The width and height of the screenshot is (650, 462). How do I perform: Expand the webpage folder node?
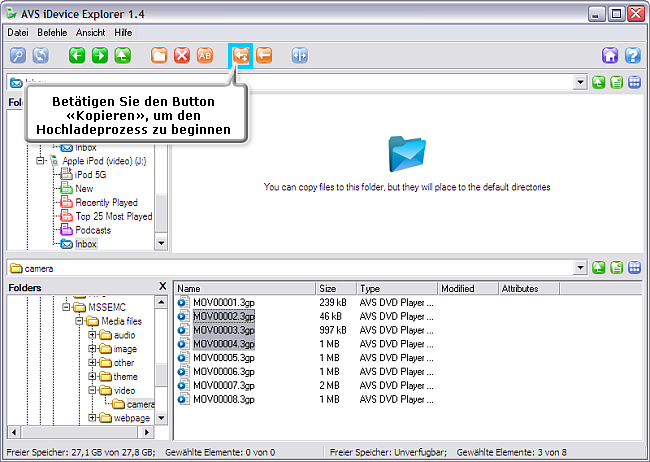pyautogui.click(x=92, y=418)
